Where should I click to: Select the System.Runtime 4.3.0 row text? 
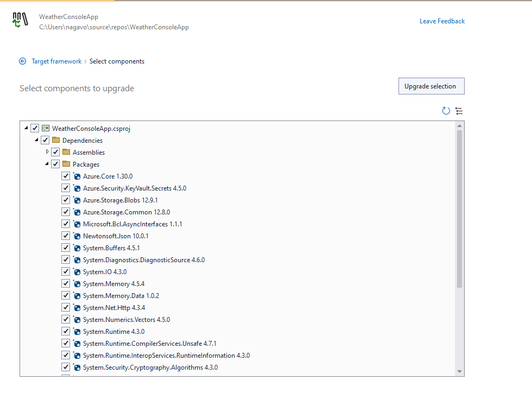coord(113,332)
